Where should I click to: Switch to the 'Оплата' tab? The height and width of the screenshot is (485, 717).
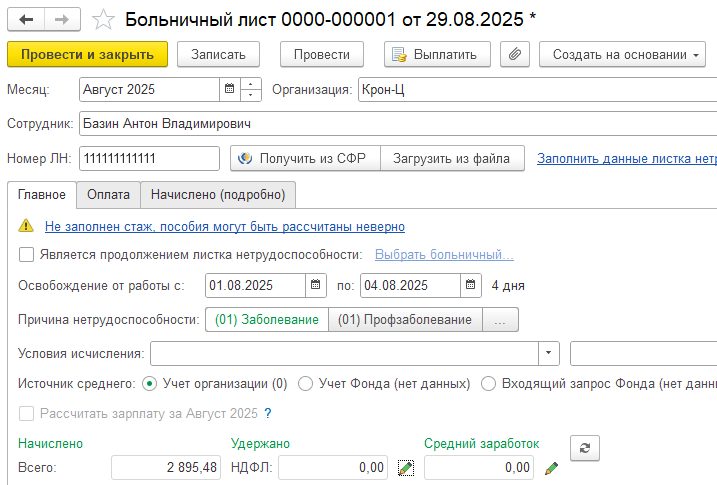pos(108,194)
